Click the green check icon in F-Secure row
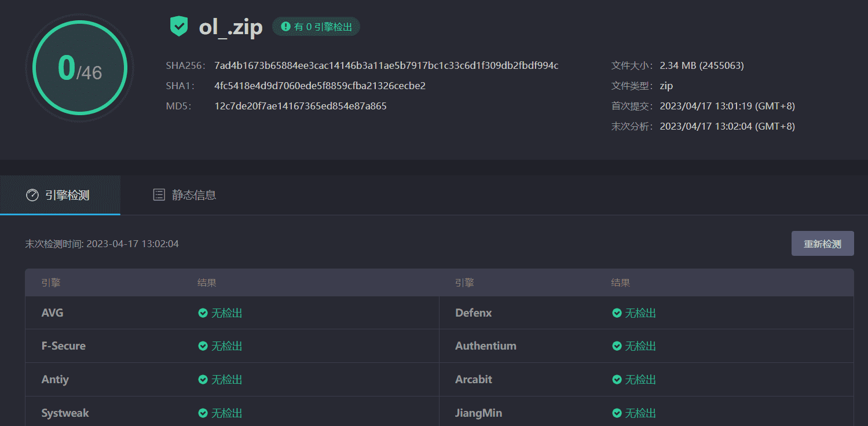 pos(203,346)
